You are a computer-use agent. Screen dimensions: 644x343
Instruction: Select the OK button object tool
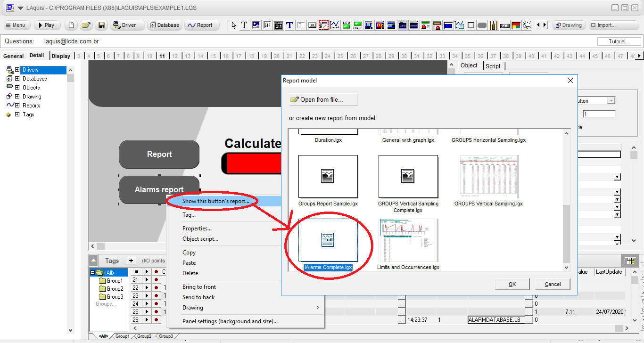pos(312,25)
